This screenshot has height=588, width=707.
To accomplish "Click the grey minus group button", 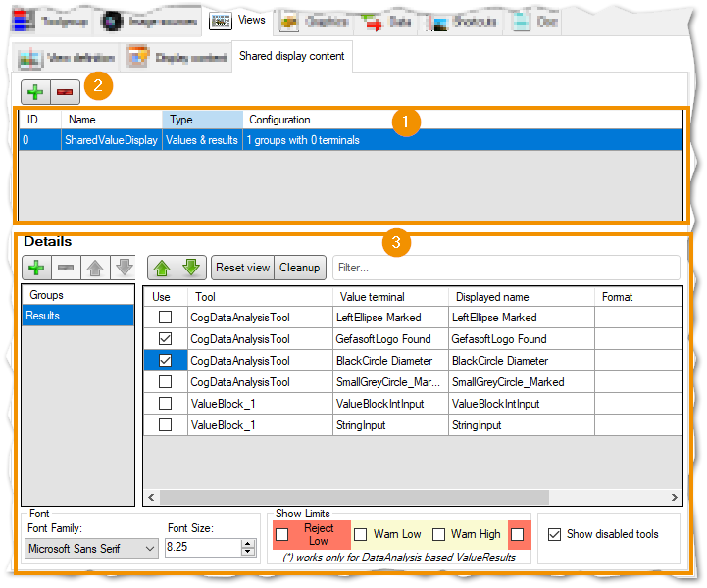I will [x=66, y=268].
